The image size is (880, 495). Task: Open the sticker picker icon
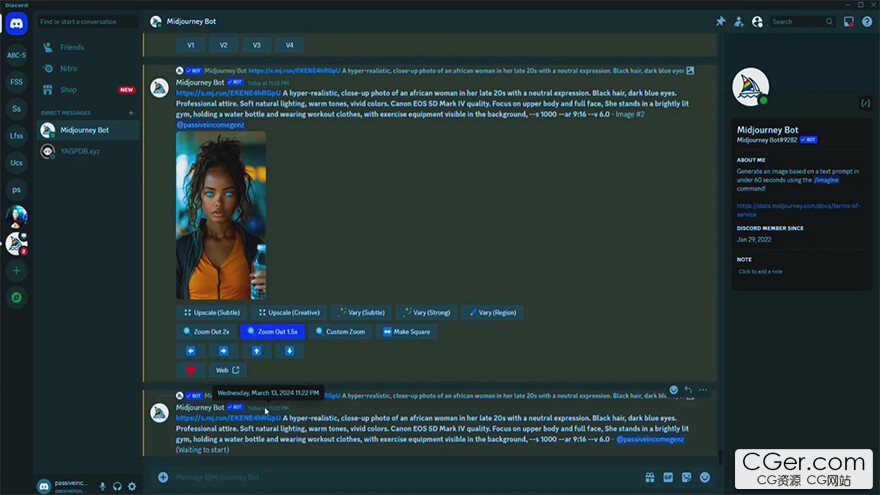(686, 477)
